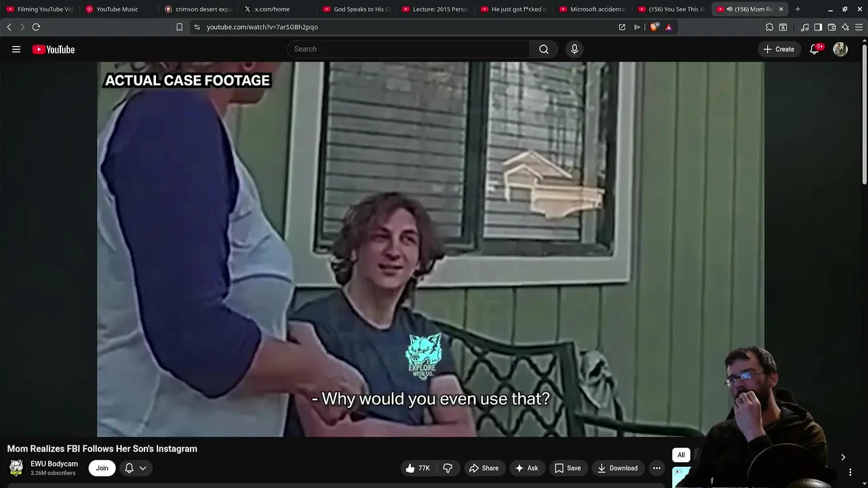
Task: Click the video player to pause
Action: coord(431,249)
